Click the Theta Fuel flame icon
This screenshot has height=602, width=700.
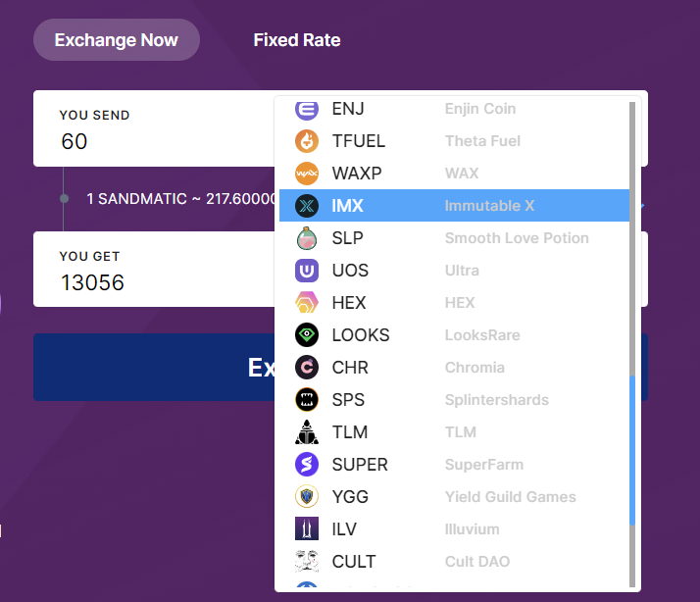(x=307, y=141)
